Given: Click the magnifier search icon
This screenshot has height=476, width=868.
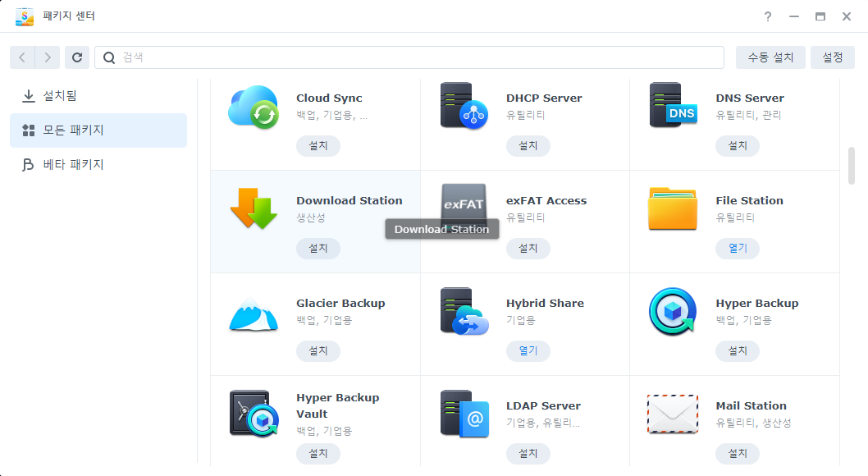Looking at the screenshot, I should tap(109, 57).
